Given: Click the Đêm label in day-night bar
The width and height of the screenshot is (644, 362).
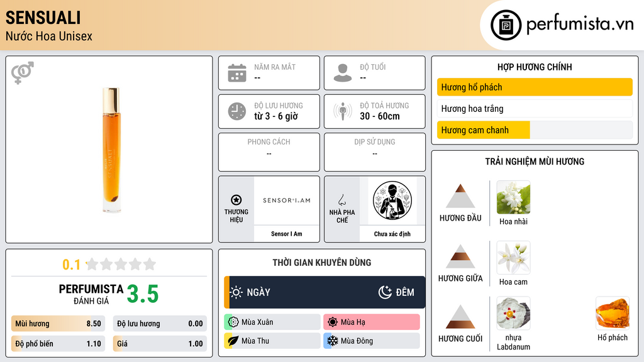Looking at the screenshot, I should (x=405, y=292).
